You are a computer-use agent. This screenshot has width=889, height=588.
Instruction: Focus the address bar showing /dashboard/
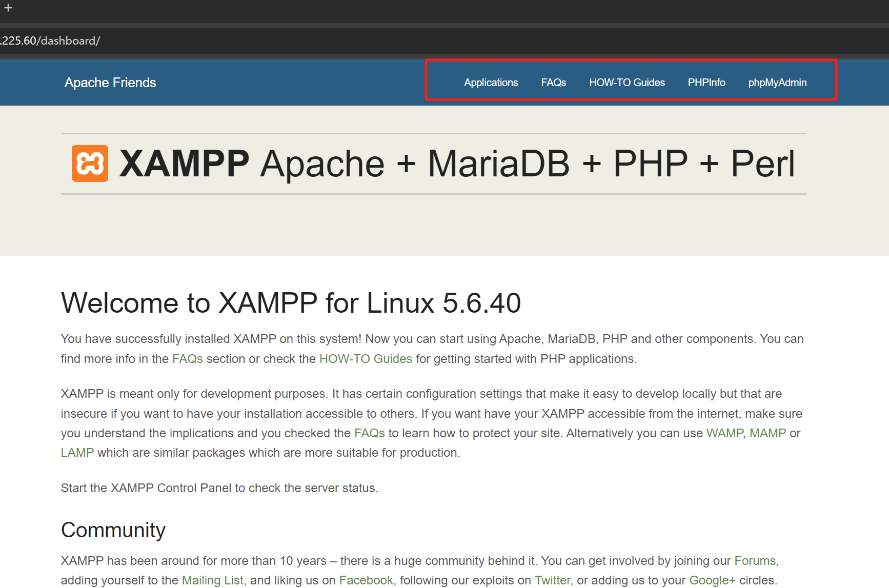pos(445,40)
